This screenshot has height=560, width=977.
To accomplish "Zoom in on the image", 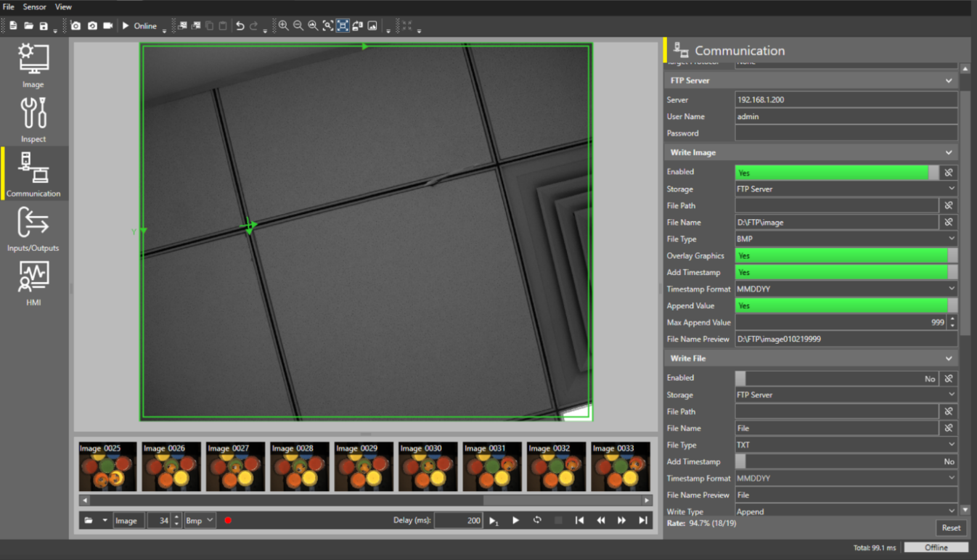I will [x=284, y=26].
